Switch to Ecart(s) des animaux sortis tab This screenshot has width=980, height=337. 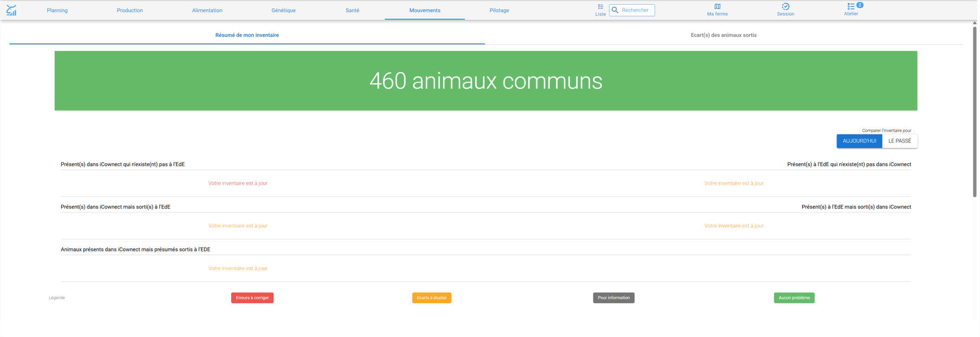click(723, 35)
